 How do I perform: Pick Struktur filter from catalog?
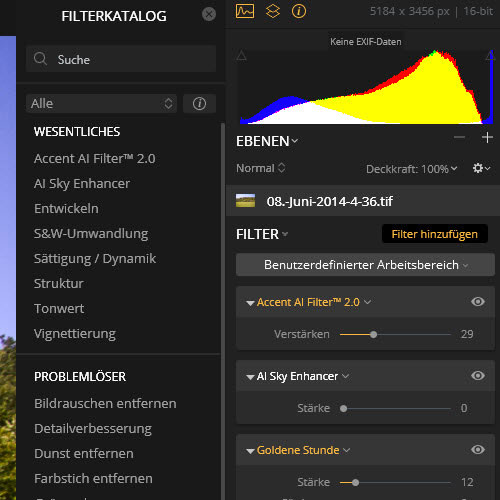(59, 284)
